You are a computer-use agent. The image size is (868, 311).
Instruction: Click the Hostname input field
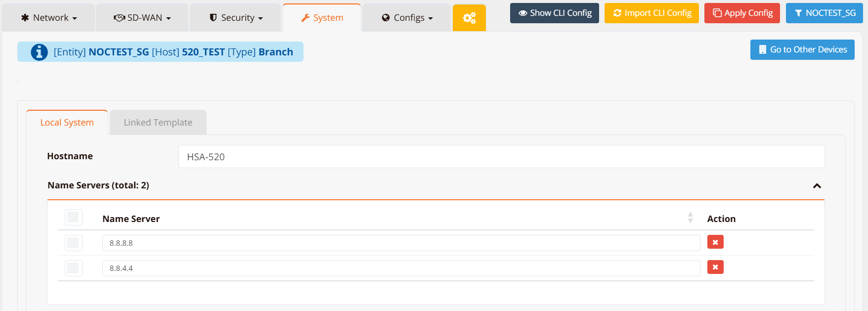[x=501, y=157]
